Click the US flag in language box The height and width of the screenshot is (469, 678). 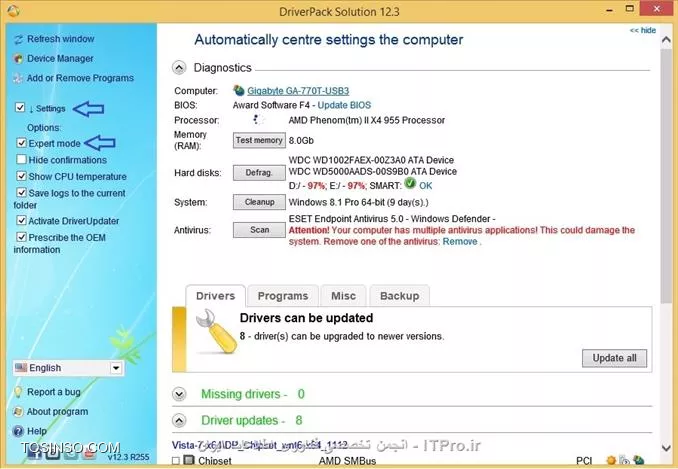(21, 368)
